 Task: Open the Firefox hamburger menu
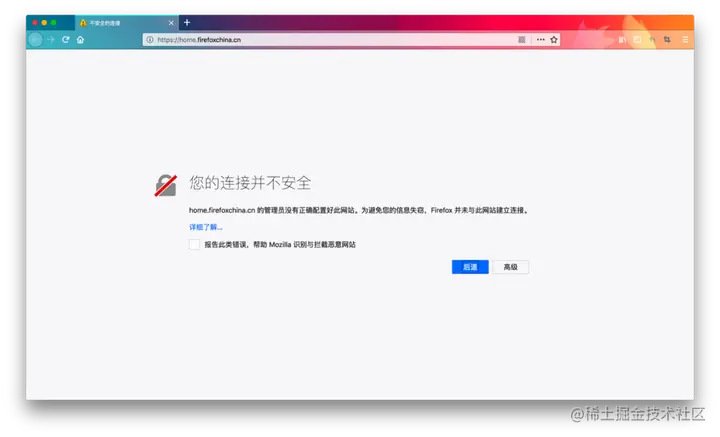pos(685,40)
